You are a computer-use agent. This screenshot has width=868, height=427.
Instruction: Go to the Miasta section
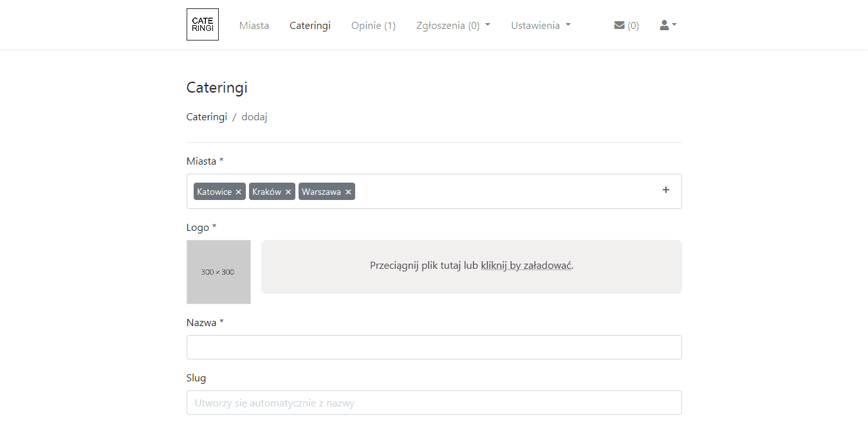pos(254,26)
